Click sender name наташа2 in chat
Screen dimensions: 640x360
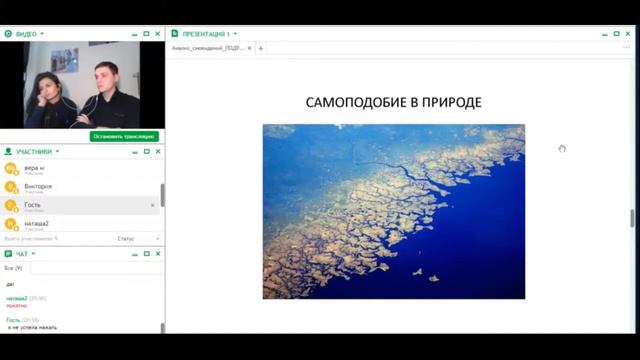coord(17,298)
